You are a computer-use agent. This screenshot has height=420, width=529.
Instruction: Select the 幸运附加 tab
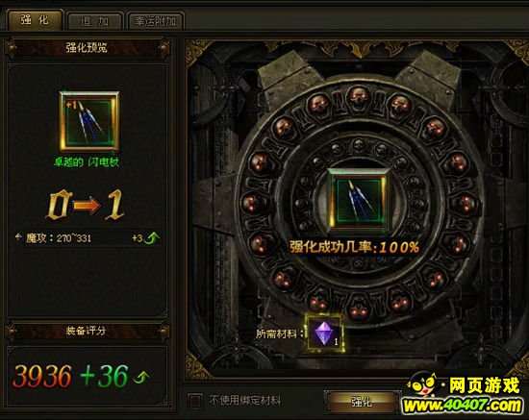tap(155, 21)
